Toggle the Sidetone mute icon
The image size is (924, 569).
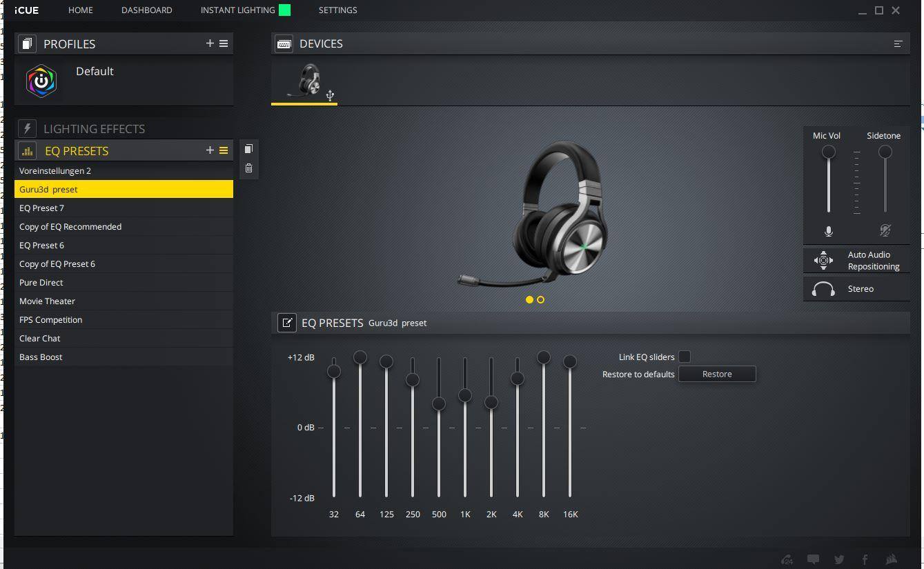tap(885, 231)
